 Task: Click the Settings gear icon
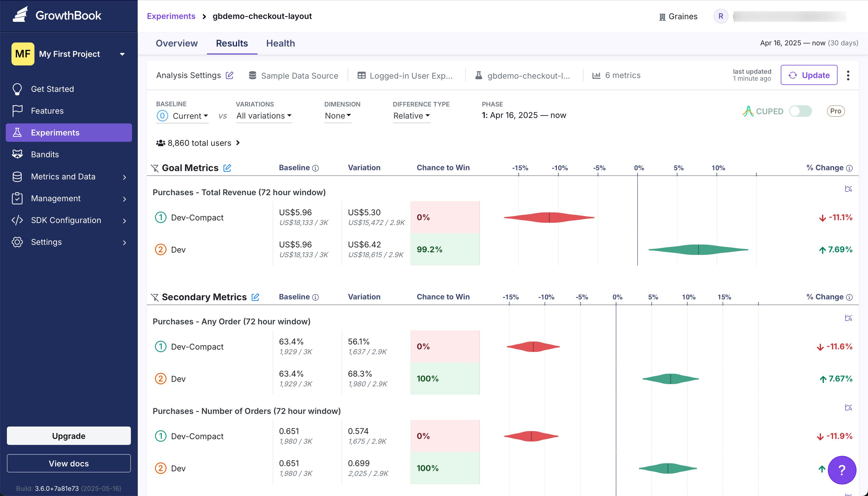18,242
